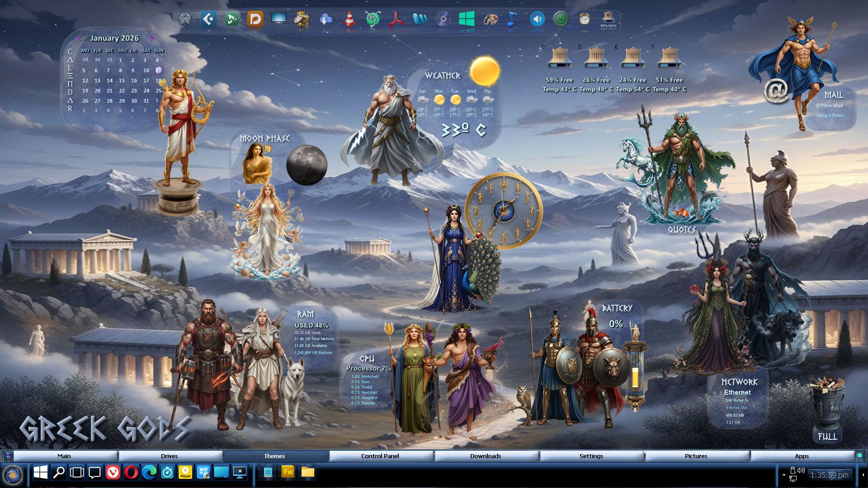Screen dimensions: 868x488
Task: Go to next month in calendar
Action: pos(152,38)
